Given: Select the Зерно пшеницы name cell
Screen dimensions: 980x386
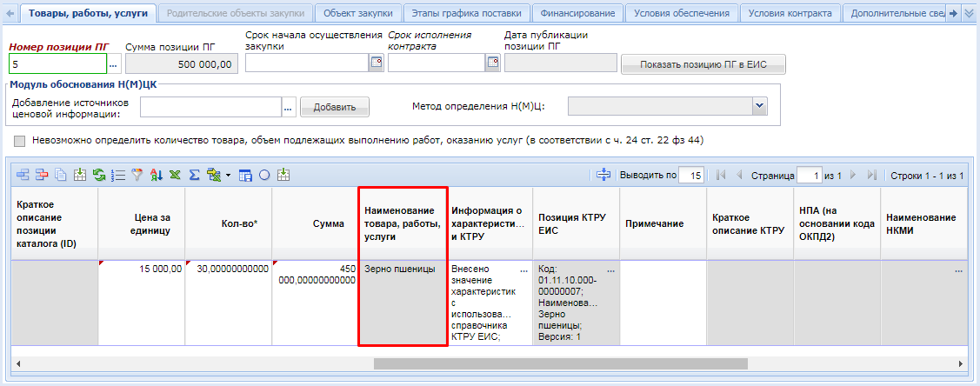Looking at the screenshot, I should pyautogui.click(x=403, y=300).
